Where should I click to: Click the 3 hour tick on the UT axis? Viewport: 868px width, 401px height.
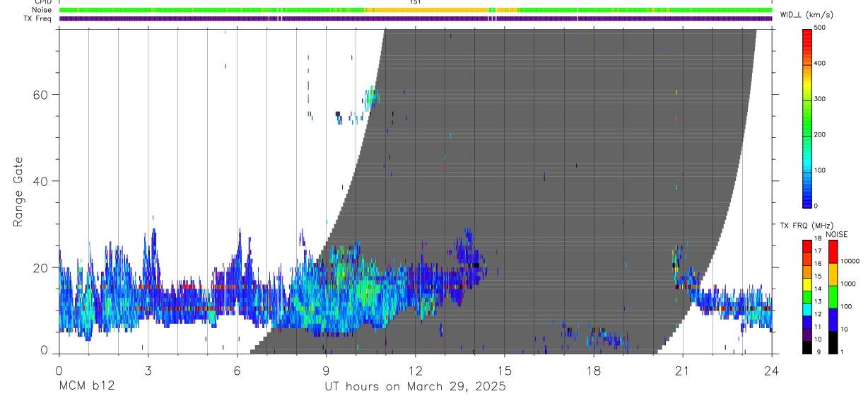[148, 369]
